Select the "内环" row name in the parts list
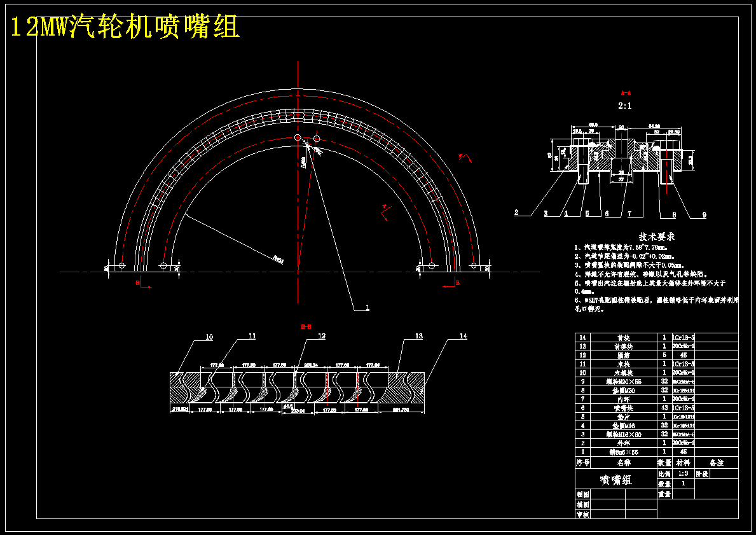 pos(623,399)
